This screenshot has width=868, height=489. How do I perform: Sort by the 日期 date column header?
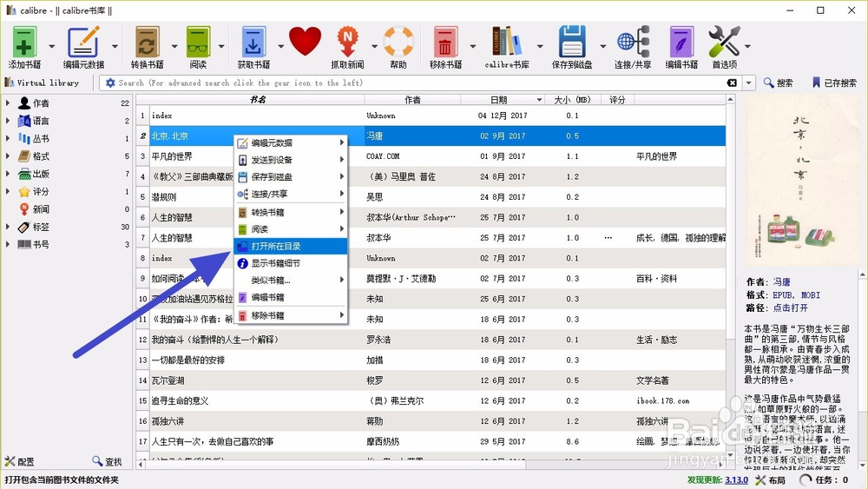coord(503,100)
